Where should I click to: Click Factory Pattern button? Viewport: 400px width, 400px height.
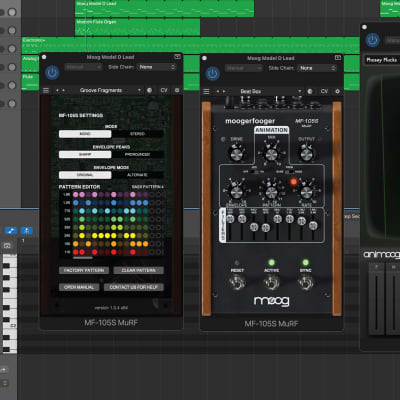coord(84,270)
